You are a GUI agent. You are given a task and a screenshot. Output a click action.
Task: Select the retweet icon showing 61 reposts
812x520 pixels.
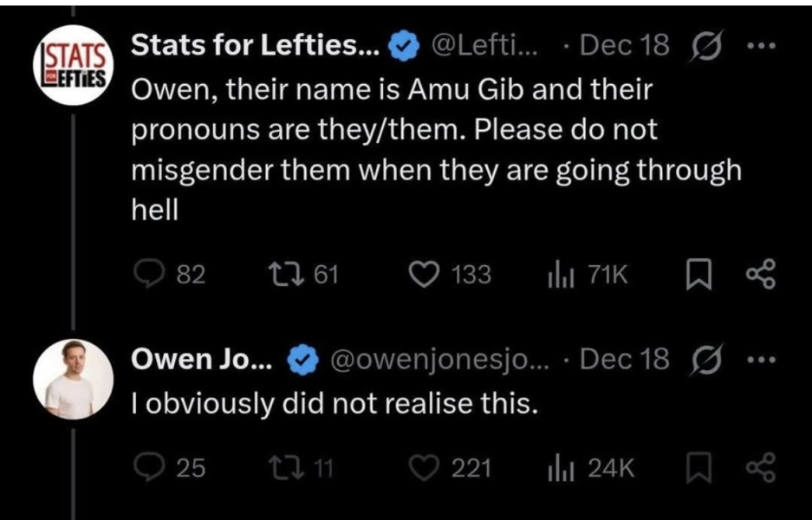286,275
